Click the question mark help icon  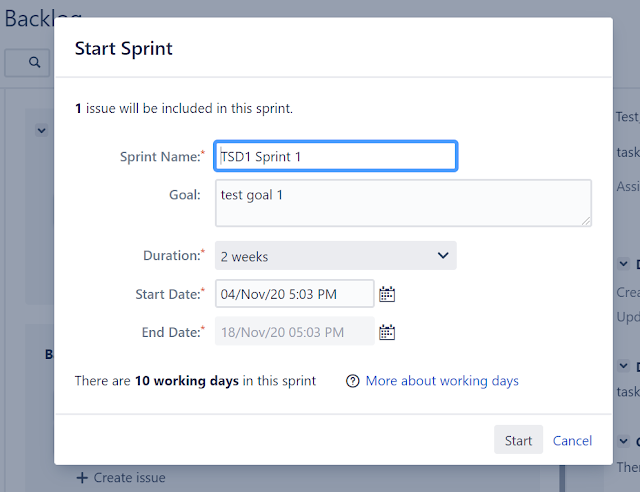click(x=353, y=381)
